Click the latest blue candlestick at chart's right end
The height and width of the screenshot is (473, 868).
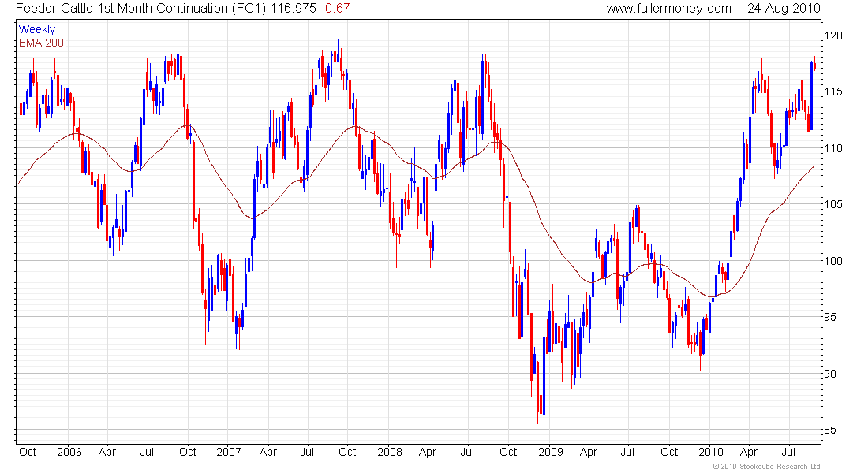[811, 96]
